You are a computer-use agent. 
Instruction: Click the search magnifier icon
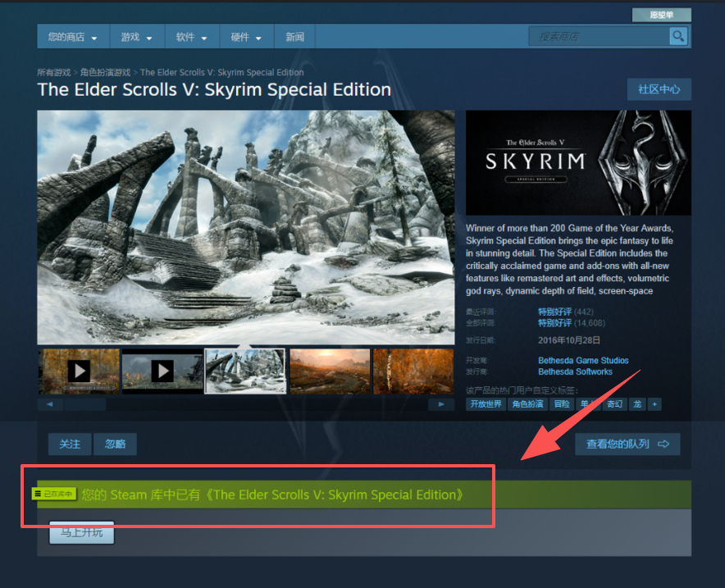[677, 36]
